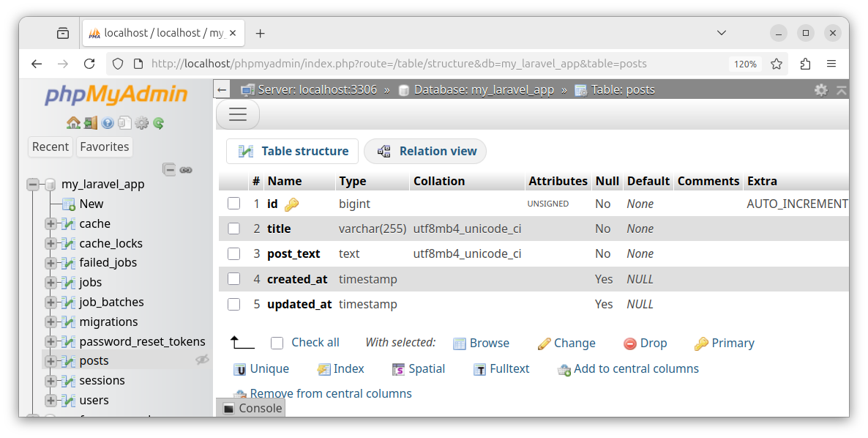Screen dimensions: 868x438
Task: Expand the password_reset_tokens table node
Action: (51, 341)
